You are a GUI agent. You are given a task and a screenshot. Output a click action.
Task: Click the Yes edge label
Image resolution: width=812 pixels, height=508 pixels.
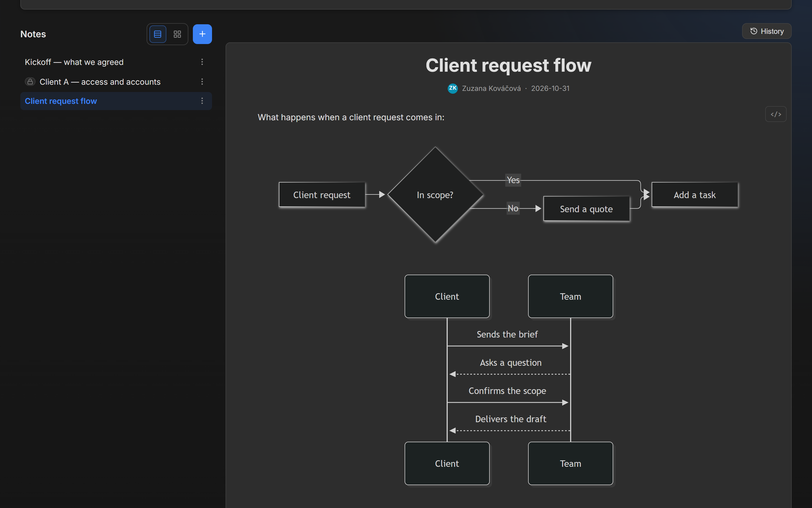[x=513, y=180]
